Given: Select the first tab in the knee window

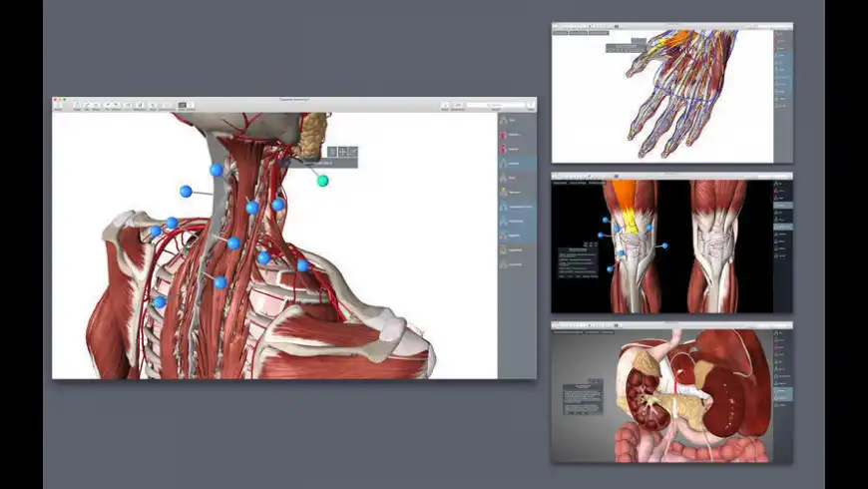Looking at the screenshot, I should (561, 183).
